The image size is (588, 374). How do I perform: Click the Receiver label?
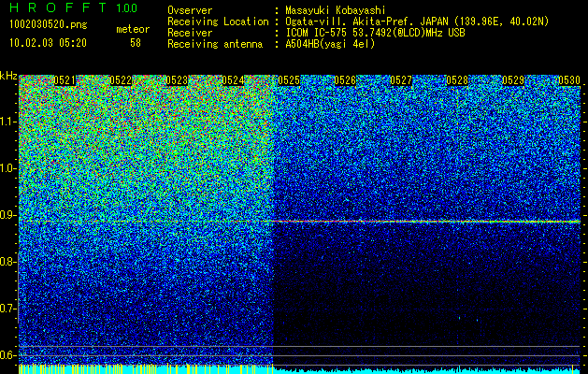pyautogui.click(x=190, y=33)
